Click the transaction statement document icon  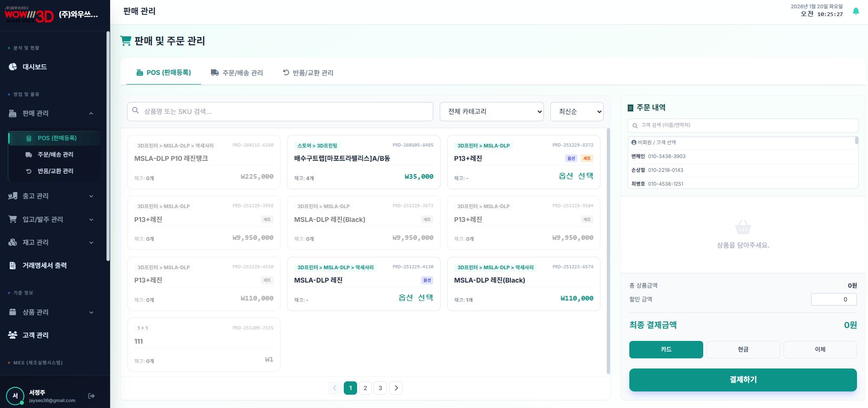pos(13,266)
